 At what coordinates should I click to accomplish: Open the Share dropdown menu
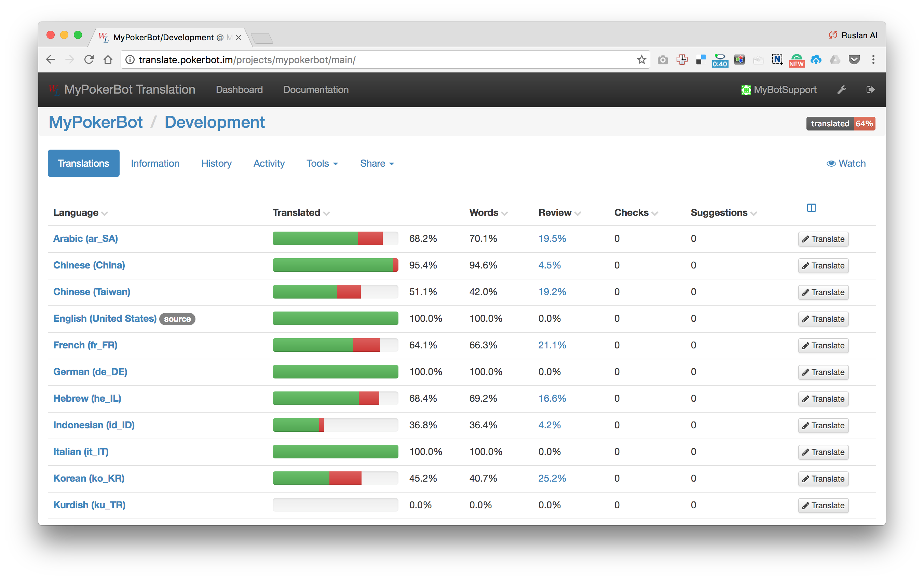click(x=377, y=163)
